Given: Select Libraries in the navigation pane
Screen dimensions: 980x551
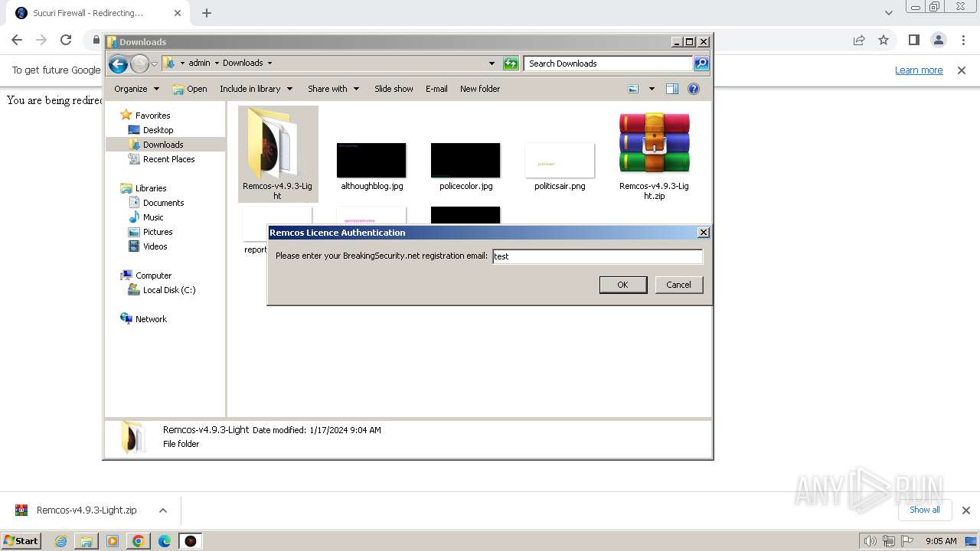Looking at the screenshot, I should coord(151,188).
